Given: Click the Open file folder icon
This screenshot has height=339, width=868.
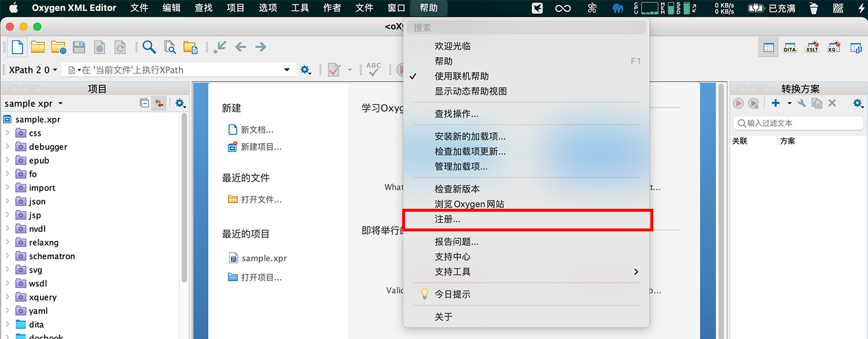Looking at the screenshot, I should (38, 47).
